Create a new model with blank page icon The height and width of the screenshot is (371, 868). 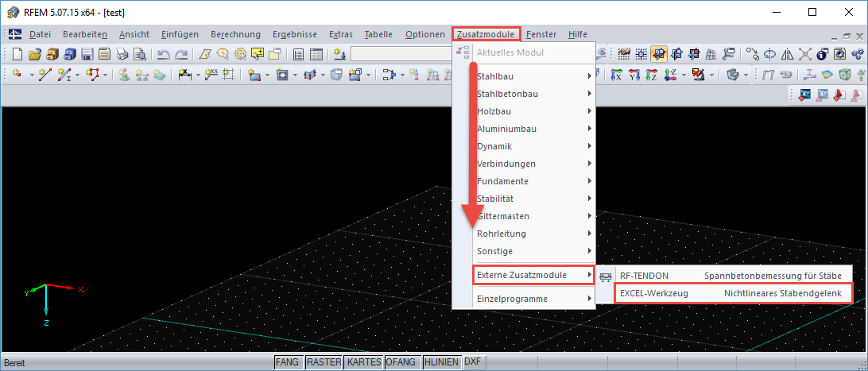tap(17, 54)
